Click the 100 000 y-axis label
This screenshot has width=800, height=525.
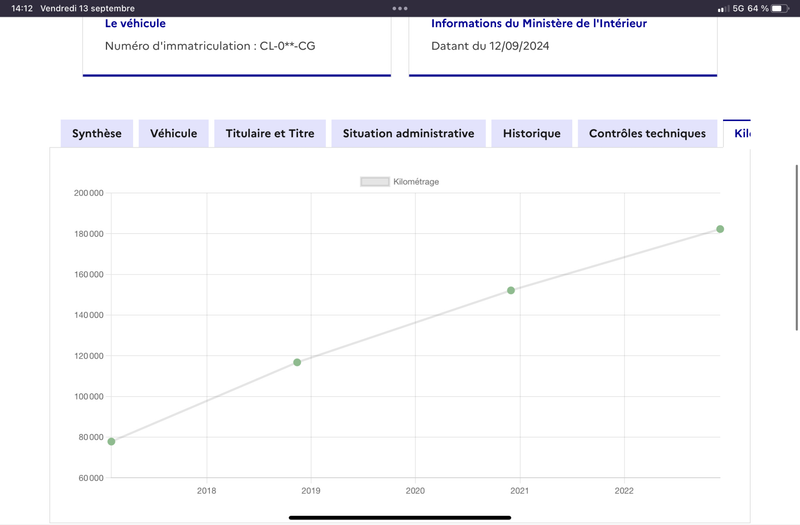89,396
